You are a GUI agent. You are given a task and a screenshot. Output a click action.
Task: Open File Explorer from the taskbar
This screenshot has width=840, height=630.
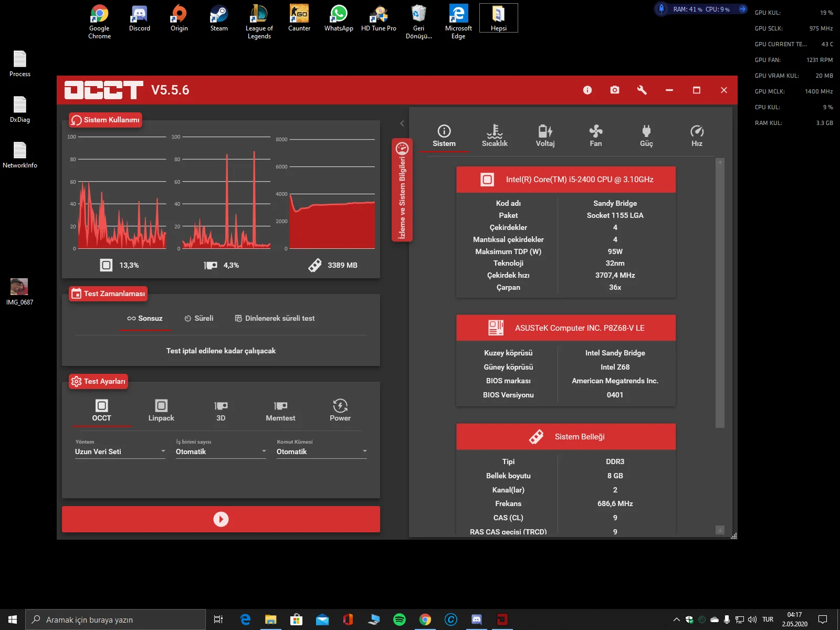point(270,619)
